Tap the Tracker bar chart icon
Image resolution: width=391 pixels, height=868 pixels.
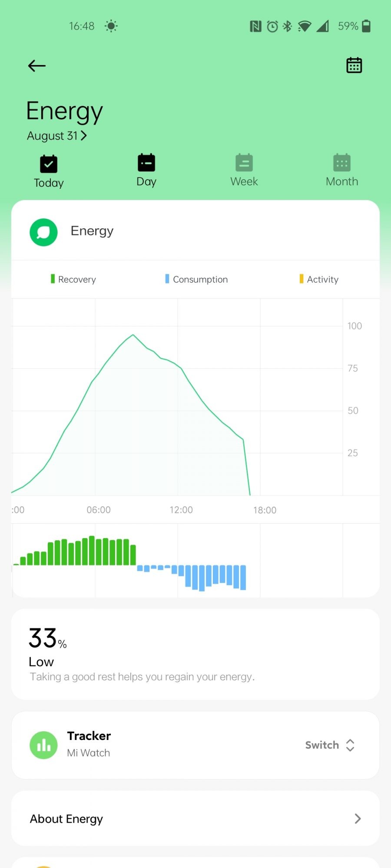[x=43, y=745]
